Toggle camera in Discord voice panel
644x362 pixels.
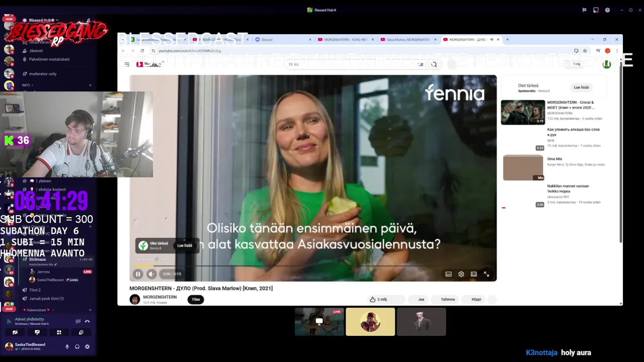(x=15, y=332)
